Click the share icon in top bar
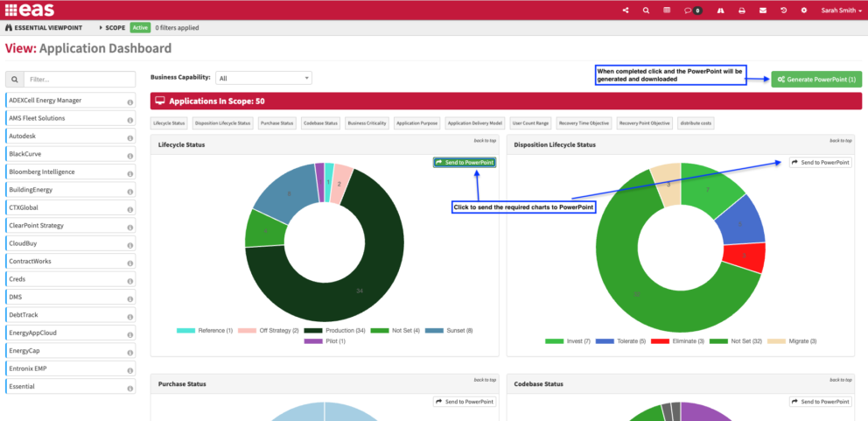The width and height of the screenshot is (868, 421). click(626, 10)
